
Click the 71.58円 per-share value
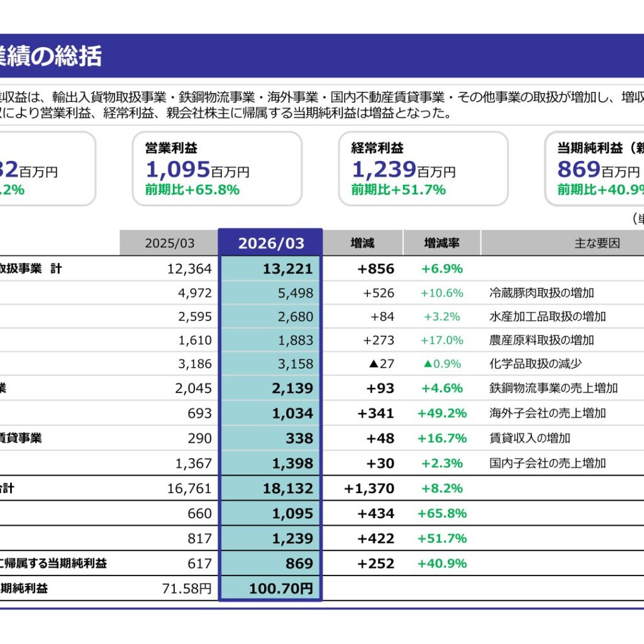point(187,589)
